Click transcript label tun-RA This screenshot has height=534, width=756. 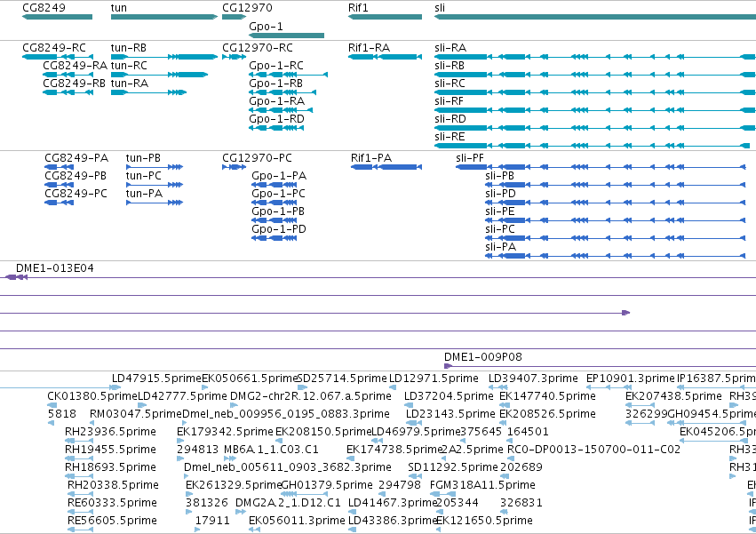coord(130,84)
